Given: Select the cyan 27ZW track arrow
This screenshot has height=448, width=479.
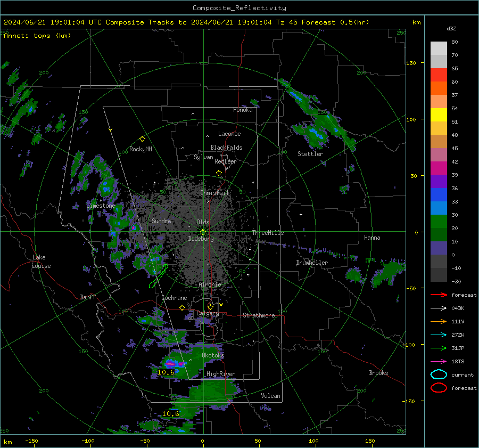Looking at the screenshot, I should pos(439,335).
